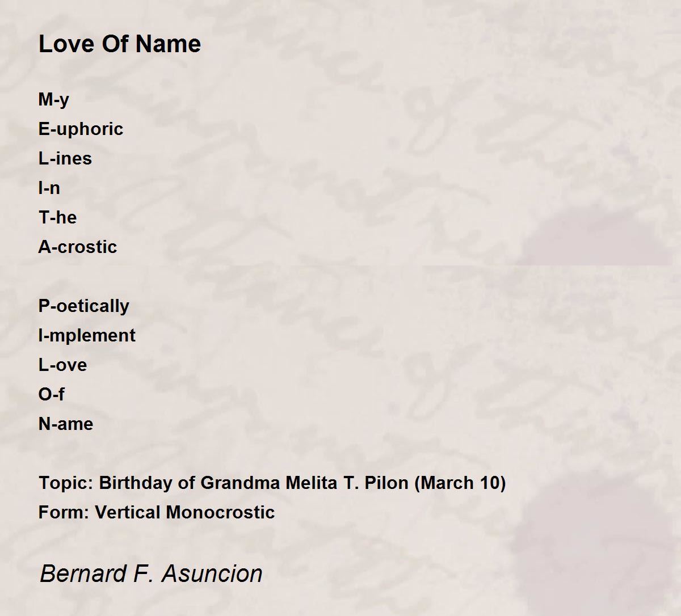Click the line O-f

52,394
